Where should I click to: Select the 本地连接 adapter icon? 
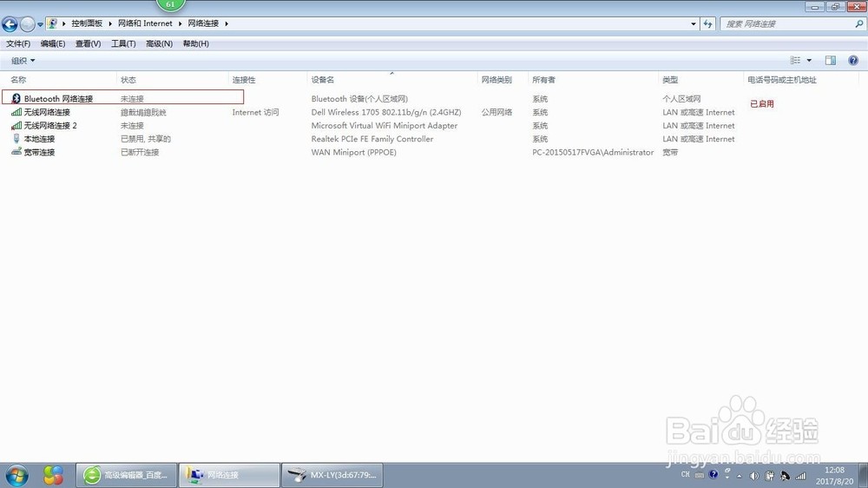pos(16,138)
